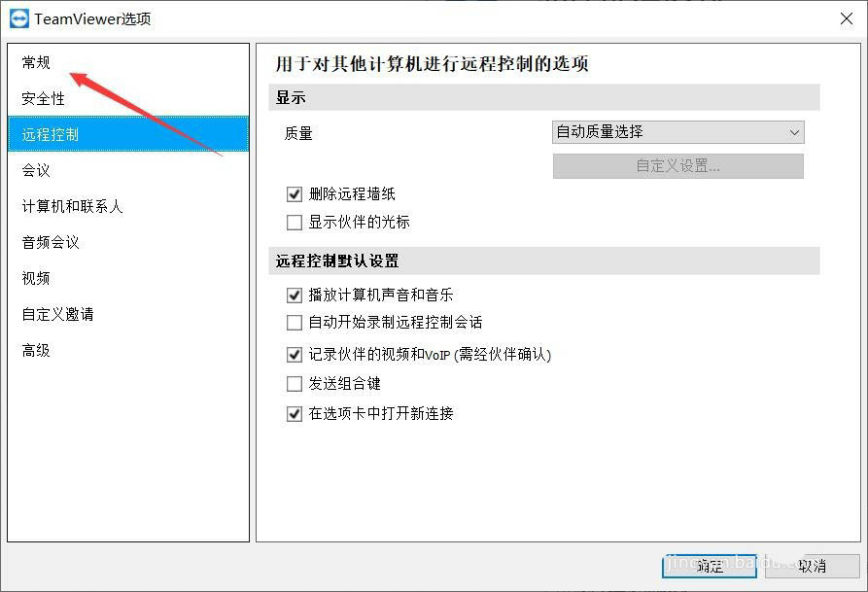This screenshot has width=868, height=592.
Task: Click the TeamViewer logo icon in title bar
Action: 19,18
